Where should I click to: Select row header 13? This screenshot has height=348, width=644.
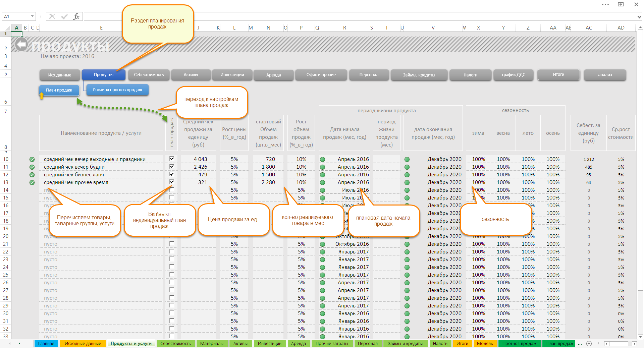coord(6,182)
